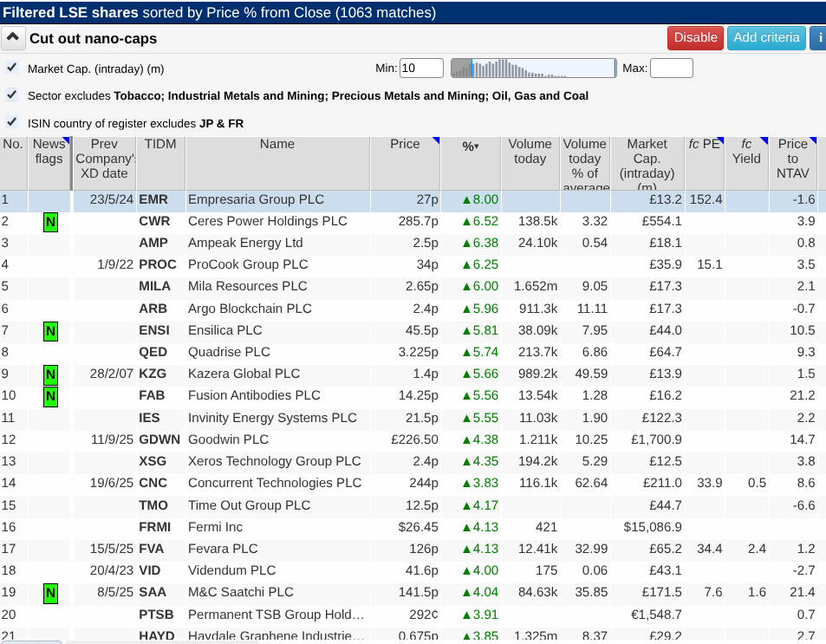The height and width of the screenshot is (644, 826).
Task: Click the Market Cap. (intraday) column header
Action: 647,163
